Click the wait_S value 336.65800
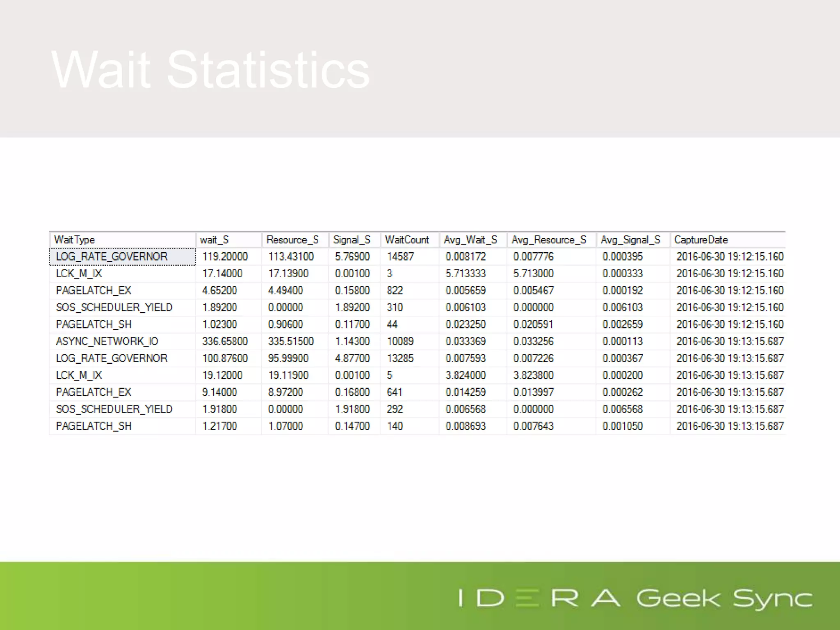Screen dimensions: 840x630 point(225,341)
